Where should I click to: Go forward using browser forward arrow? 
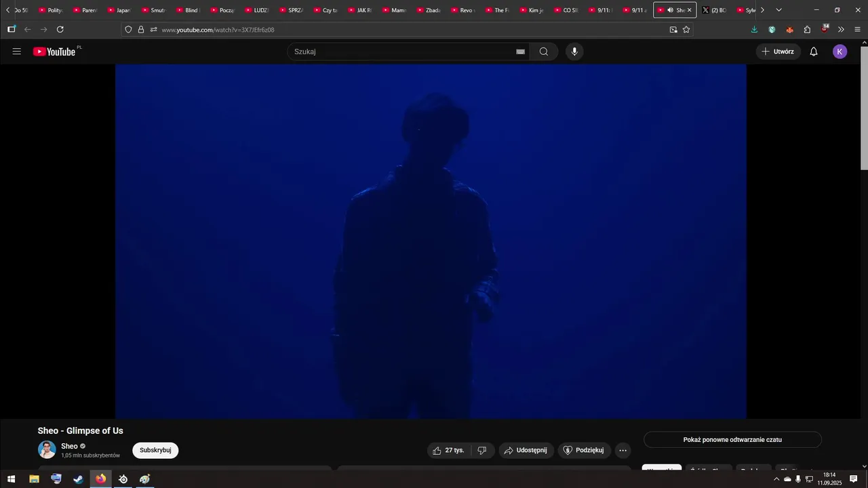[43, 29]
